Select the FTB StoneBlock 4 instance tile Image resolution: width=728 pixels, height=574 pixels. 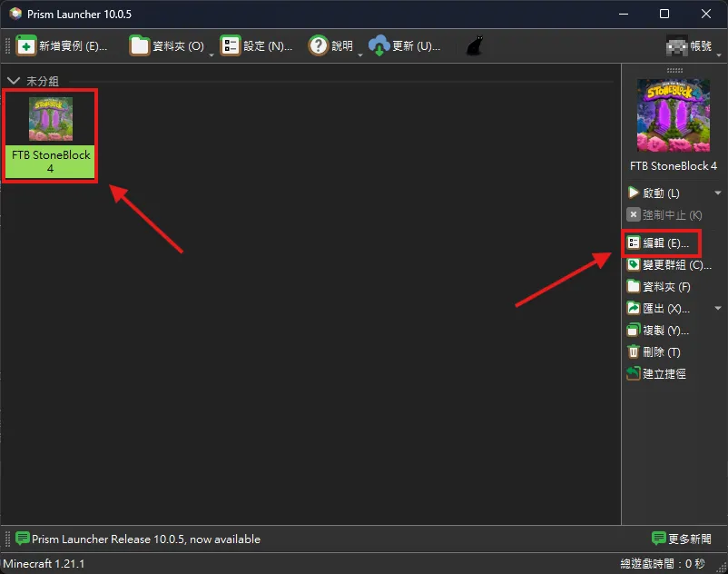pyautogui.click(x=51, y=135)
